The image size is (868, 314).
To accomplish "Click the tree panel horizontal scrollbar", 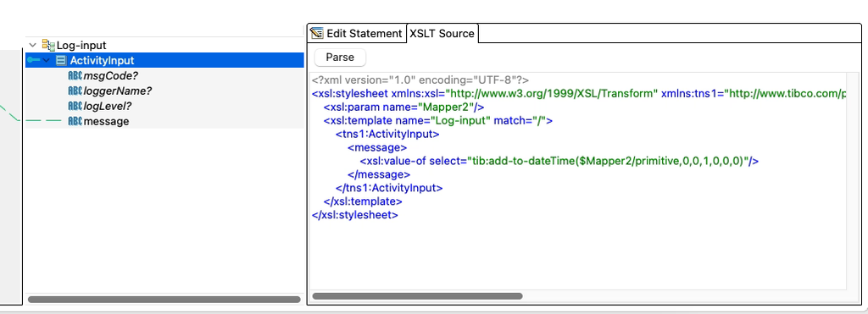I will (x=164, y=300).
